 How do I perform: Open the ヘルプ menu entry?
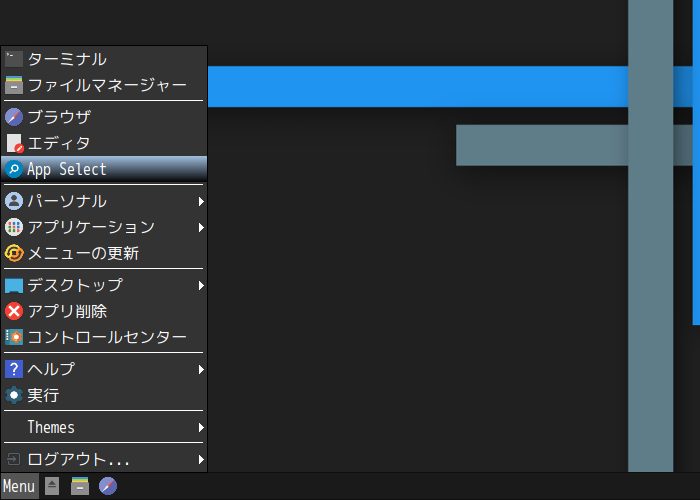pyautogui.click(x=104, y=369)
